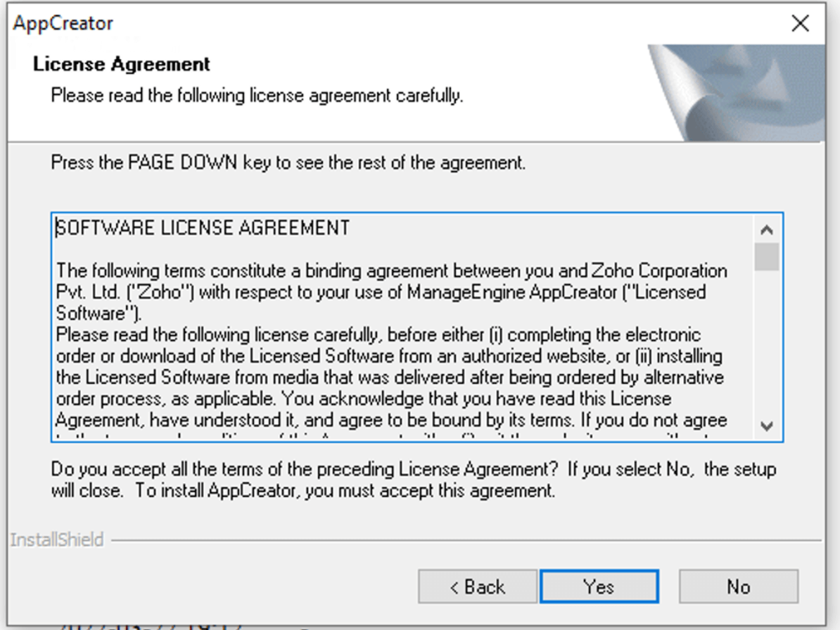This screenshot has width=840, height=630.
Task: Click No to decline the agreement
Action: tap(738, 586)
